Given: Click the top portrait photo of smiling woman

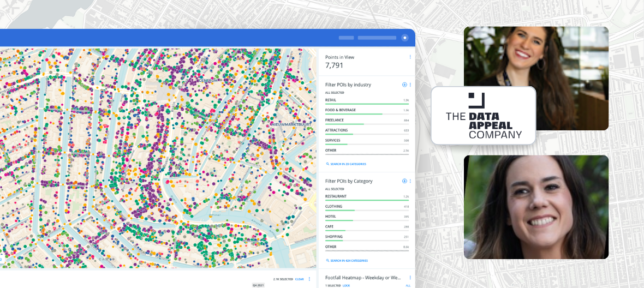Looking at the screenshot, I should click(x=536, y=79).
